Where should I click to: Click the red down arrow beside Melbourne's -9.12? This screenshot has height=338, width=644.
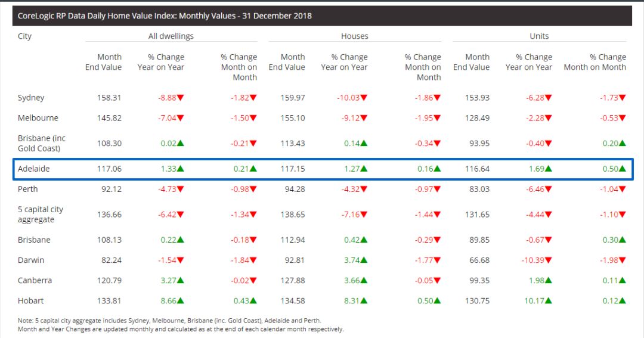click(364, 118)
